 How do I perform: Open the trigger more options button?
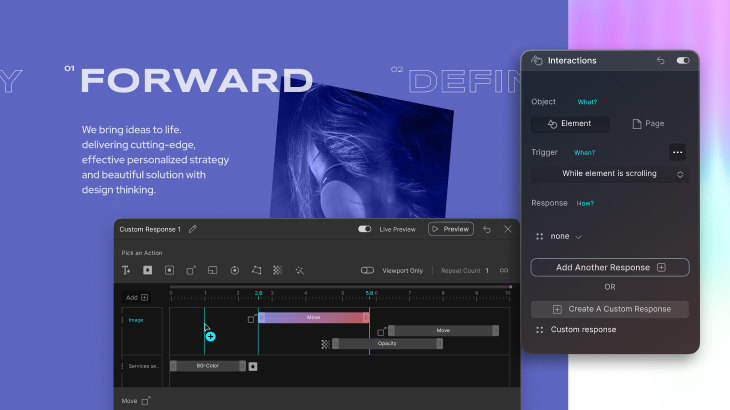[x=677, y=152]
